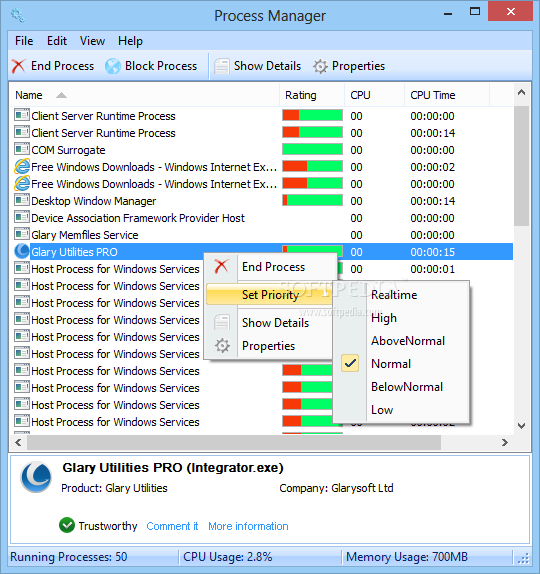Click the Properties gear icon in toolbar

coord(320,67)
